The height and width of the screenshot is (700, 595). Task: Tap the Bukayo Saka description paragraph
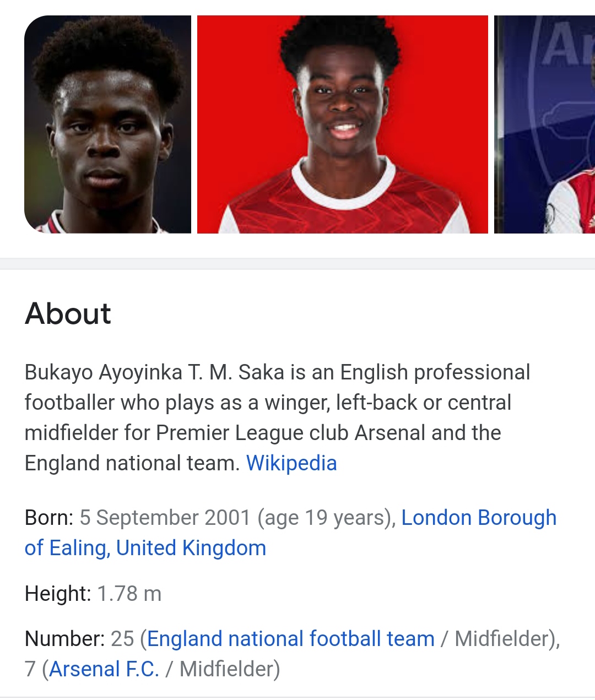point(277,417)
